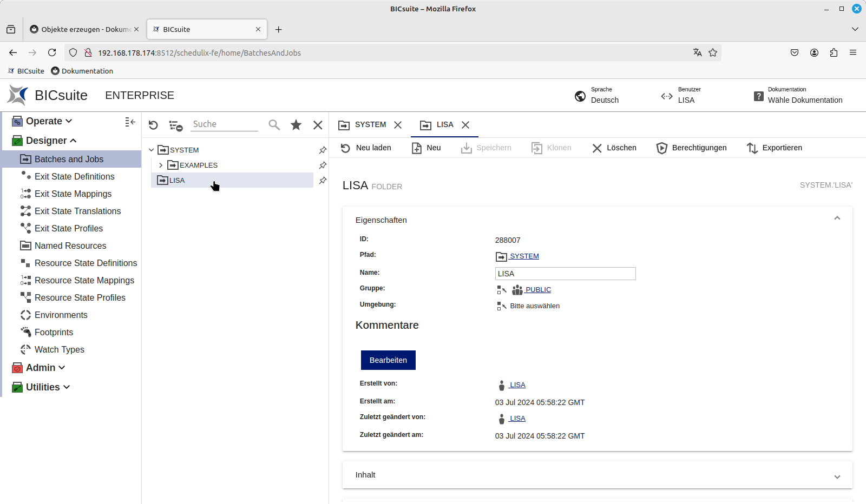Expand the Inhalt section
Image resolution: width=866 pixels, height=504 pixels.
point(837,476)
